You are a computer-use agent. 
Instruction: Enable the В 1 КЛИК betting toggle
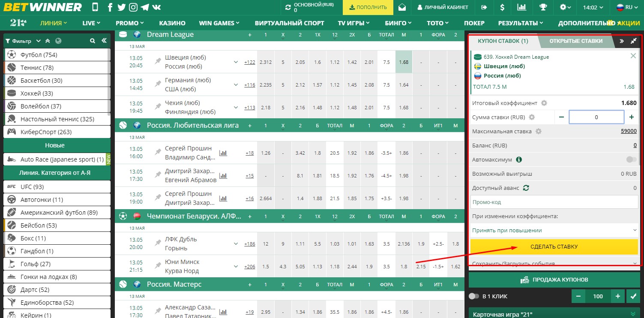click(473, 296)
